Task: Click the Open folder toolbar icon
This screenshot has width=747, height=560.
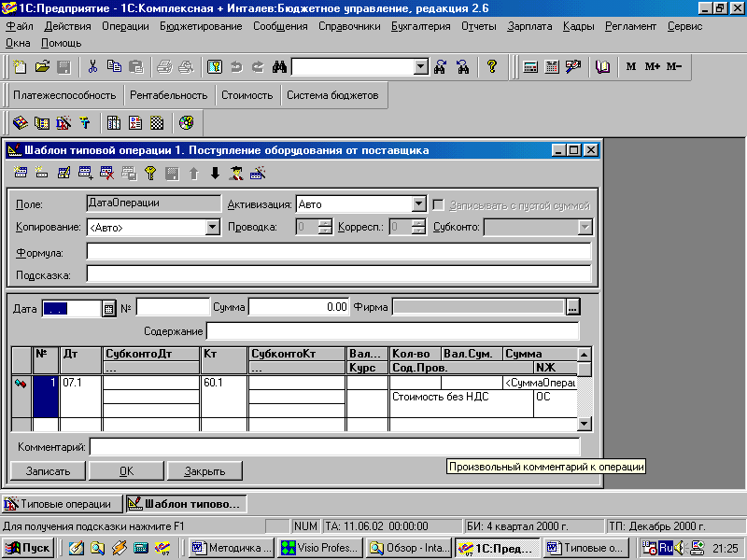Action: click(x=42, y=66)
